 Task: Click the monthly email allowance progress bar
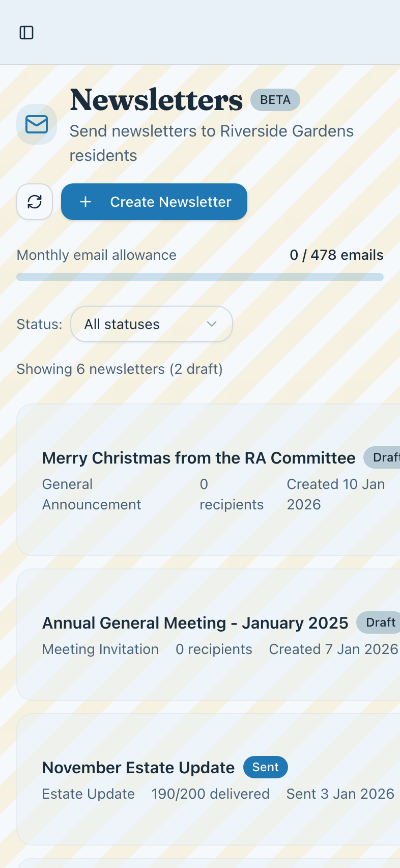[199, 277]
